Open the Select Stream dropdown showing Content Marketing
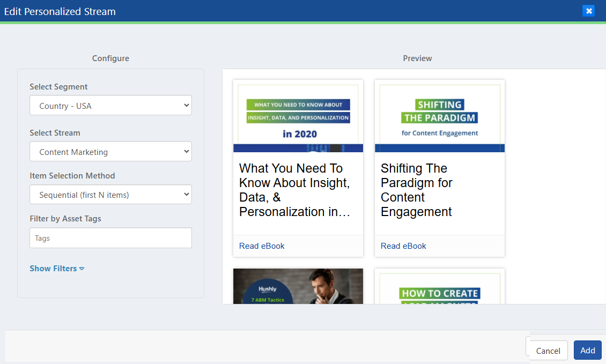This screenshot has height=364, width=606. [x=110, y=151]
